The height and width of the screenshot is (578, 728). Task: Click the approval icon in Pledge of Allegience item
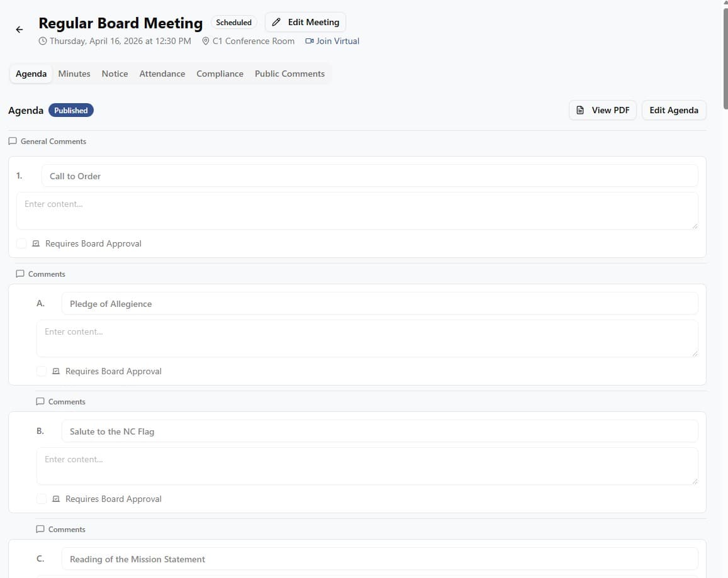[56, 372]
